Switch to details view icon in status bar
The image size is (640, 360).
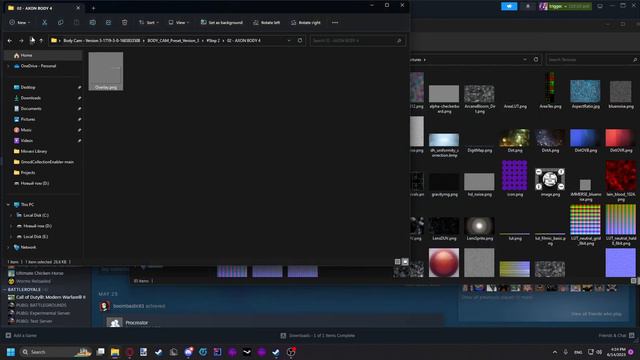coord(398,262)
